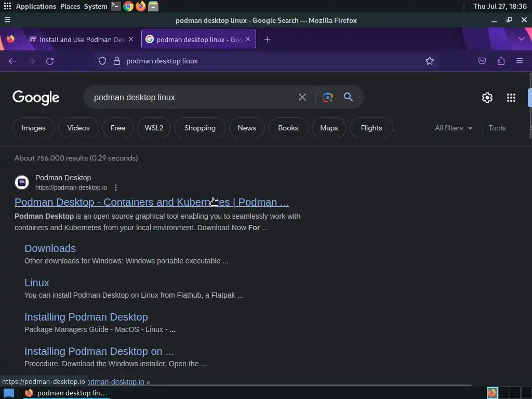This screenshot has width=532, height=399.
Task: Launch the terminal from top panel
Action: 115,6
